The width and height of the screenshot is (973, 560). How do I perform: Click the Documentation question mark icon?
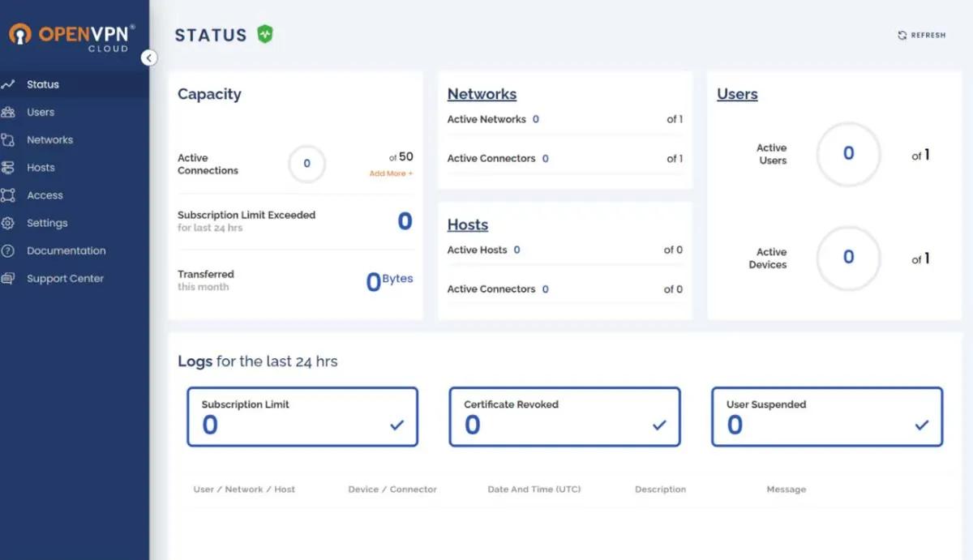(8, 250)
